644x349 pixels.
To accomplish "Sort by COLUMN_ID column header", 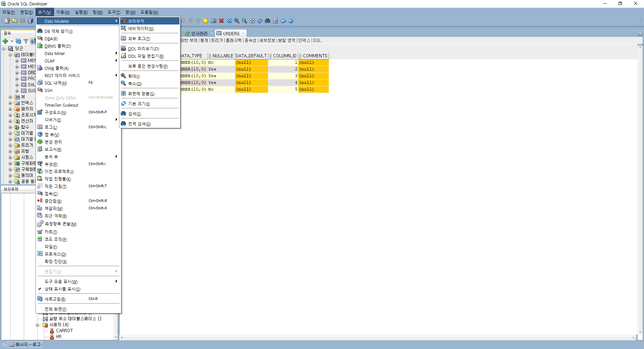I will (x=283, y=56).
